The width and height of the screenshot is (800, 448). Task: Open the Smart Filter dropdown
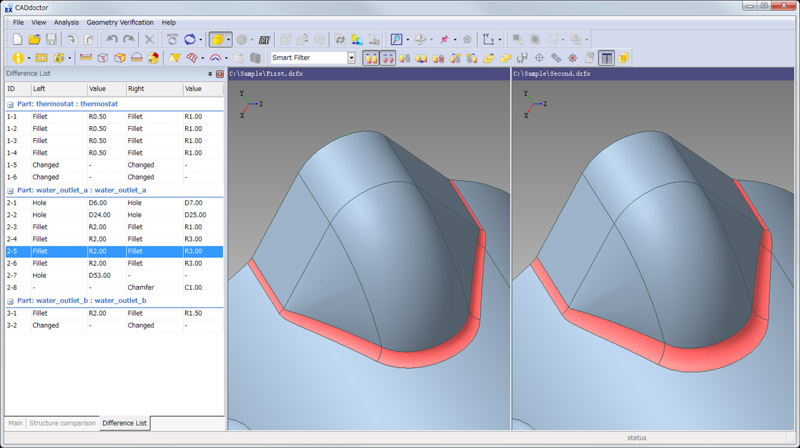point(351,58)
